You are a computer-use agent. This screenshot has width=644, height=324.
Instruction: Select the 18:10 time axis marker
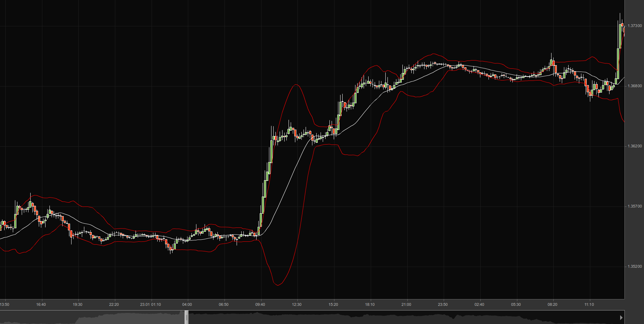pyautogui.click(x=370, y=305)
